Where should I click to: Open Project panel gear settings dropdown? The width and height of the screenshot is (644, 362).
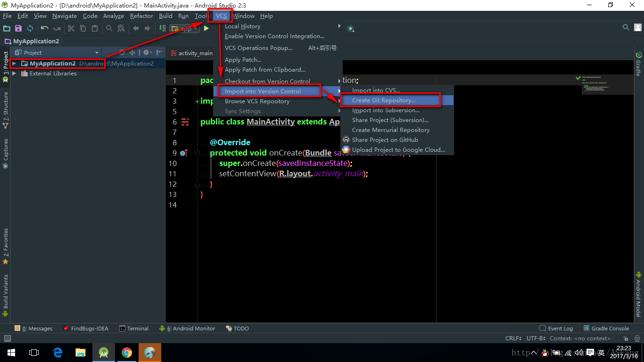147,52
